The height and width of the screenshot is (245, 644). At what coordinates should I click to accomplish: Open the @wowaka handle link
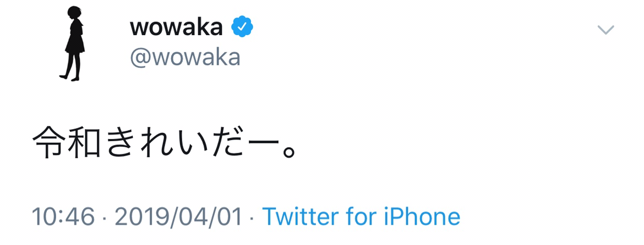185,57
